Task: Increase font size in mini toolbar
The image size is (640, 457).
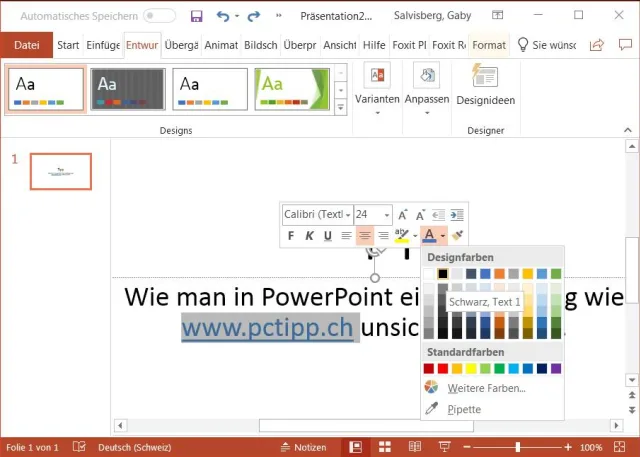Action: pos(403,215)
